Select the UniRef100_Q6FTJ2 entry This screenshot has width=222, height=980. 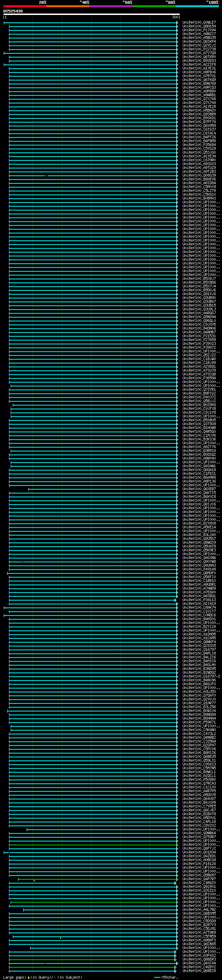[x=199, y=848]
